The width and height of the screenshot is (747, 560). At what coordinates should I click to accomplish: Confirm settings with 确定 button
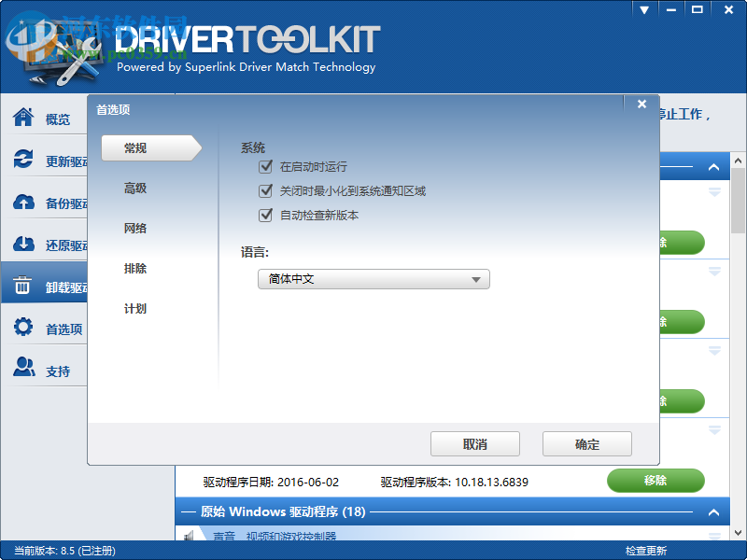click(x=587, y=444)
